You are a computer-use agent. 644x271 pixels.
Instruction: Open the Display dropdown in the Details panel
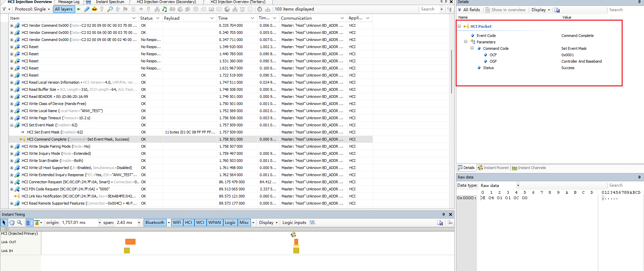coord(541,10)
